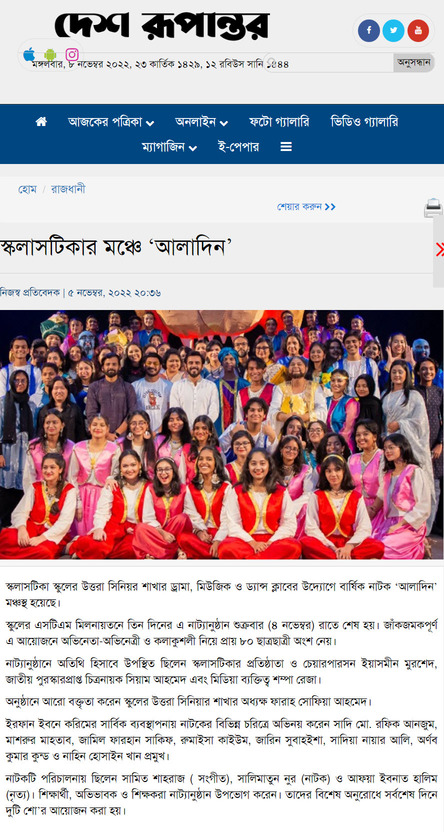Open the YouTube channel icon
The image size is (444, 832).
pos(418,31)
